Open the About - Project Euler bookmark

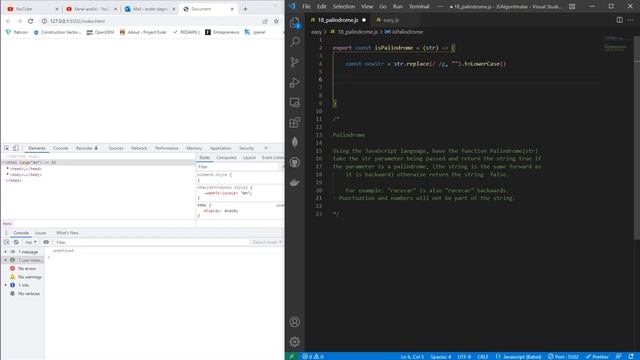click(143, 32)
